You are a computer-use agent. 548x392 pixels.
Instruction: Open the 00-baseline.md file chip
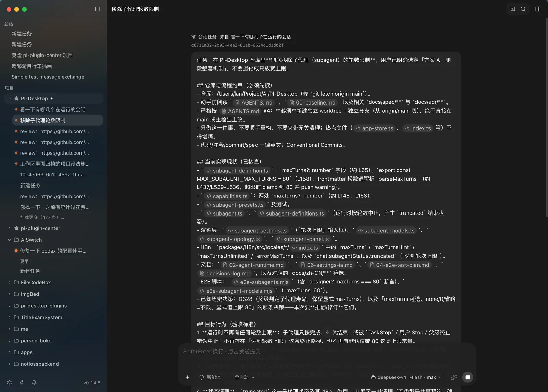coord(312,102)
